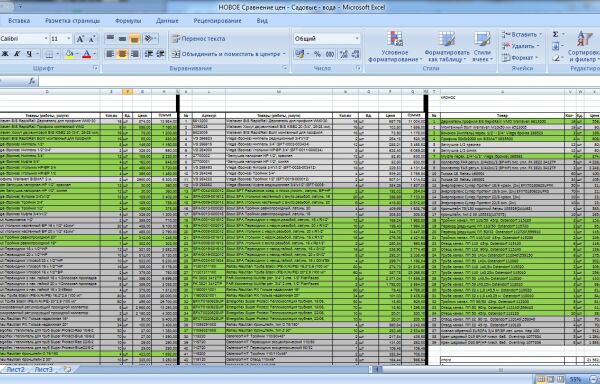
Task: Click the 53% zoom level
Action: (x=575, y=379)
